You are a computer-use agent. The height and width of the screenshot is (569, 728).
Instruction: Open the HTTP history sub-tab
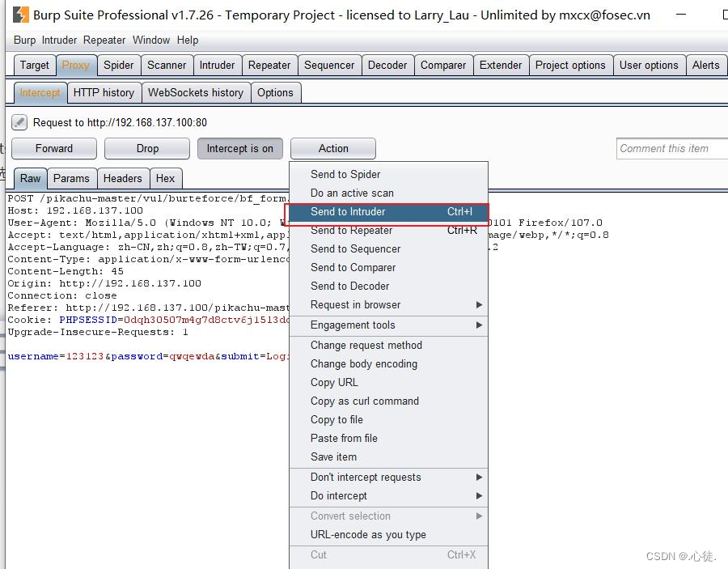click(104, 93)
